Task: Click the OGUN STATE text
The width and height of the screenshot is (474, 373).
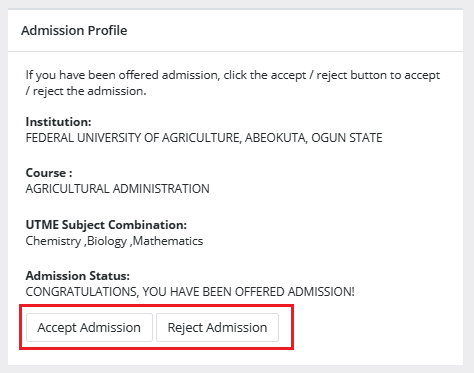Action: [347, 138]
